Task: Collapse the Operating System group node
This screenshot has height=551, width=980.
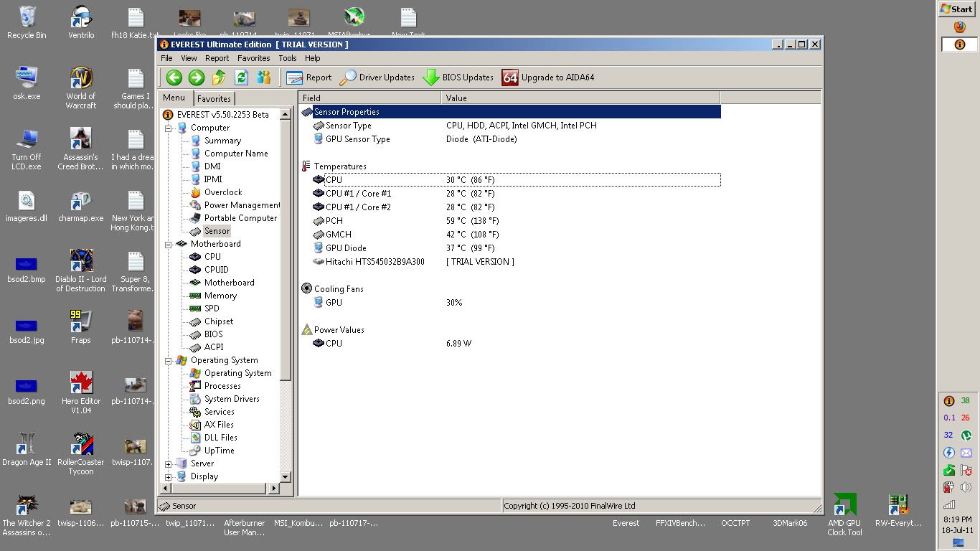Action: click(169, 360)
